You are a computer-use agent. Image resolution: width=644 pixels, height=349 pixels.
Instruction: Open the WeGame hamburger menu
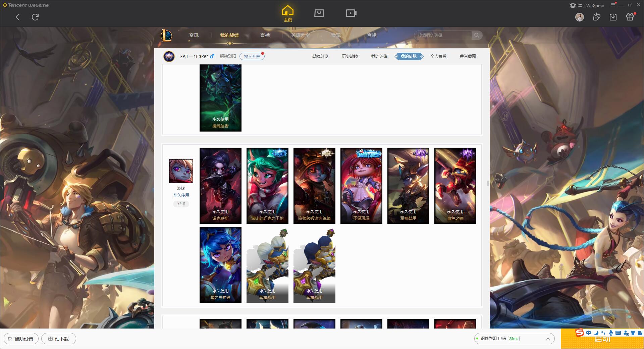pyautogui.click(x=613, y=5)
